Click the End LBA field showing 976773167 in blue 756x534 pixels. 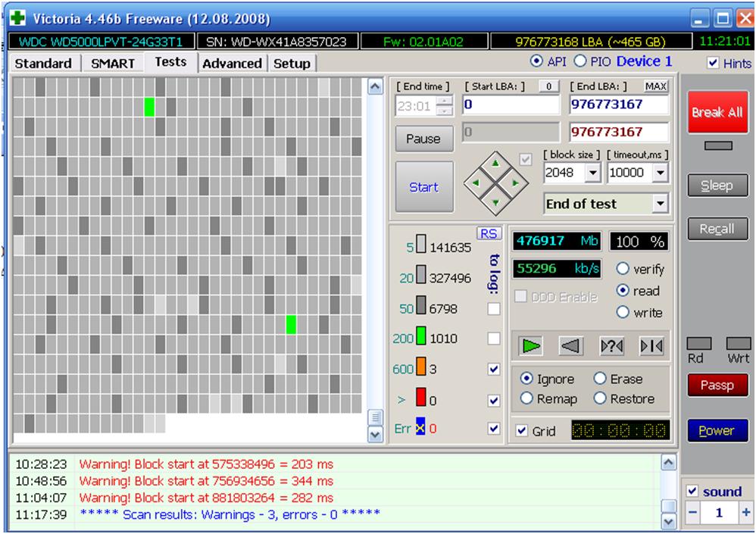pos(619,105)
